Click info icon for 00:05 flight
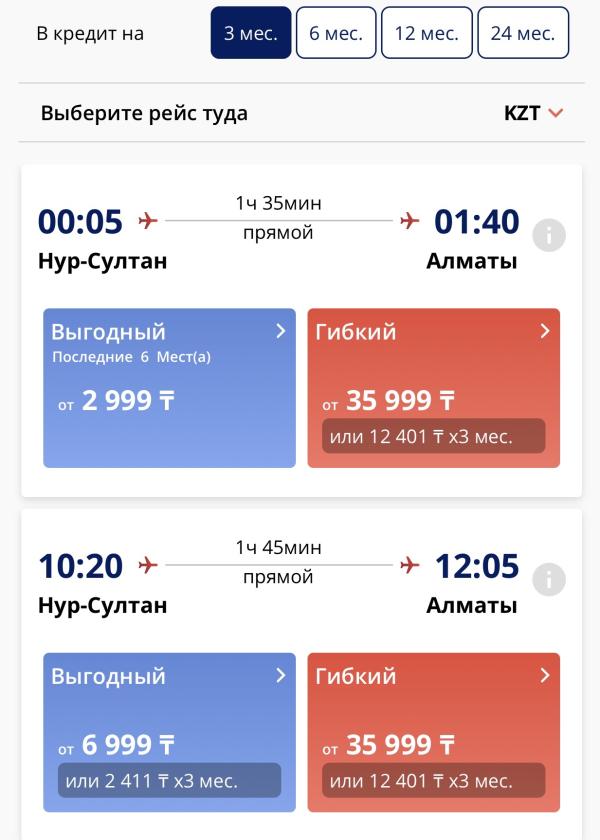600x840 pixels. point(549,235)
